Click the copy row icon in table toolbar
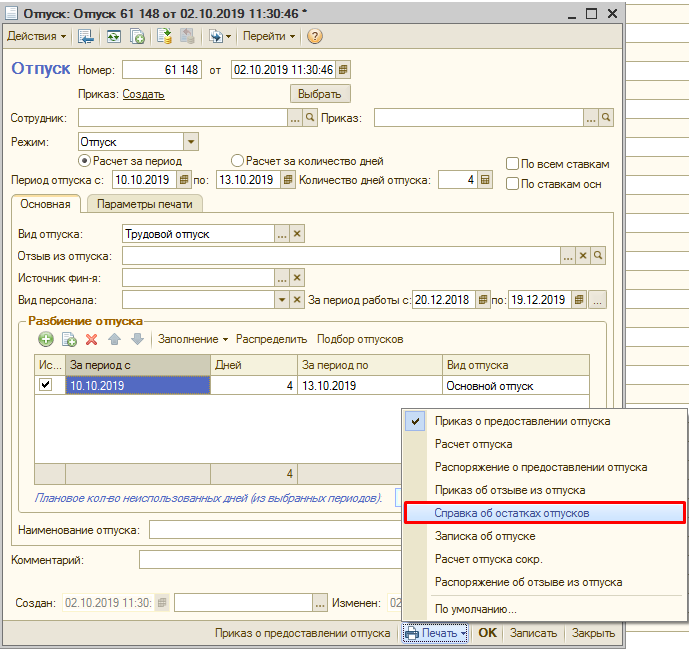This screenshot has height=649, width=689. click(69, 339)
